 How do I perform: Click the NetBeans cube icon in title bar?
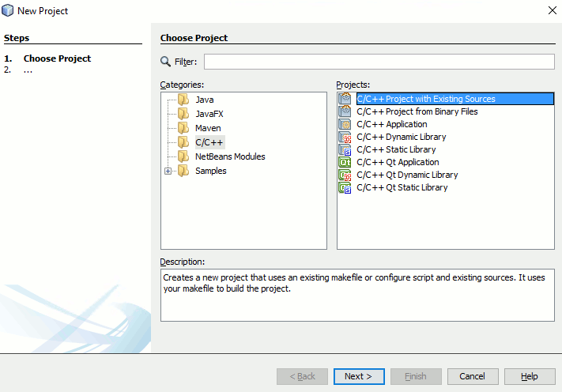pos(8,11)
